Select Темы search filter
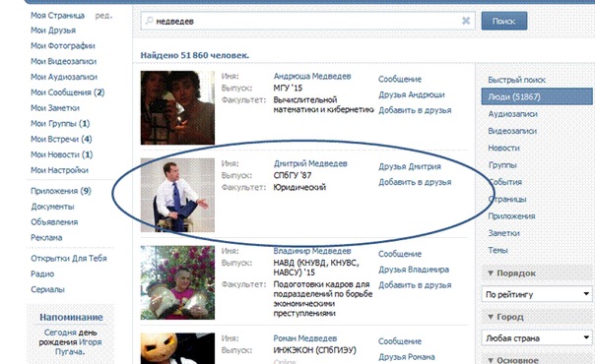The width and height of the screenshot is (595, 364). coord(497,250)
